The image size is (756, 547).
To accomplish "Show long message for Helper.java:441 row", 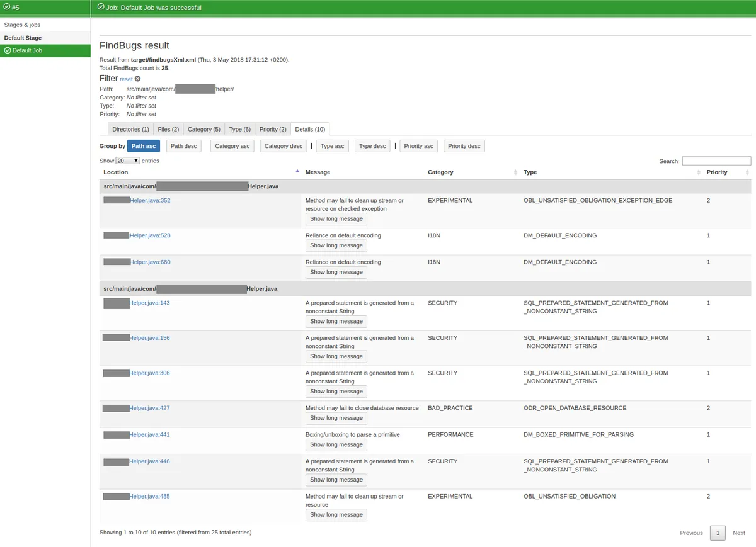I will pyautogui.click(x=336, y=444).
